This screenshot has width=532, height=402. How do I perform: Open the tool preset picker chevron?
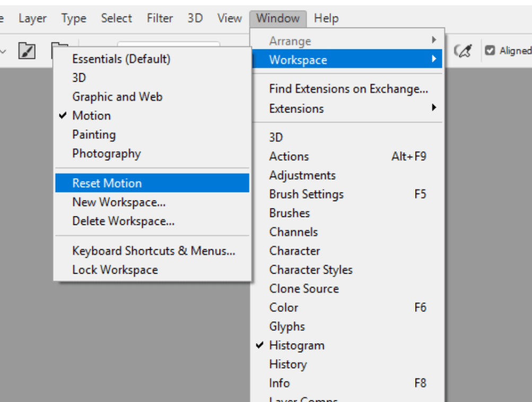(x=4, y=51)
